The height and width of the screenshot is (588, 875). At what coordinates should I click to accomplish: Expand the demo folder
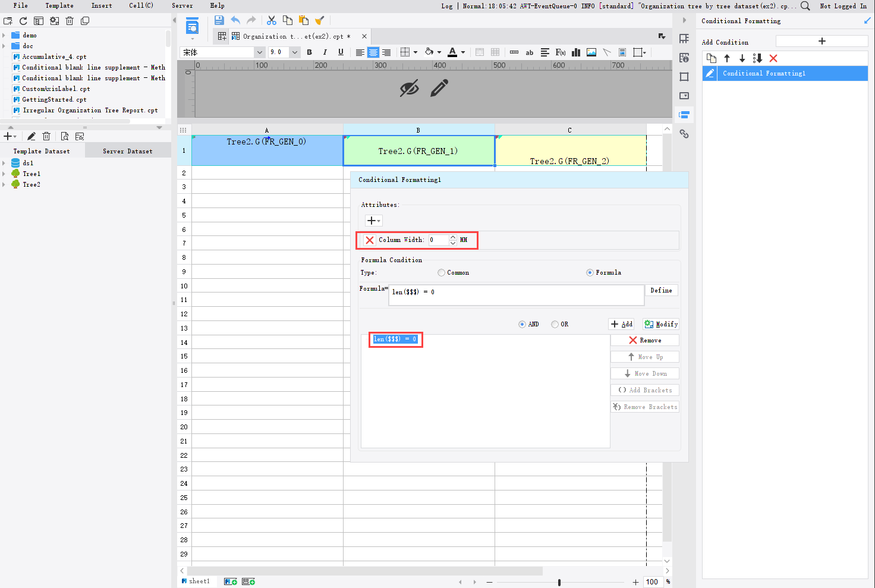5,34
